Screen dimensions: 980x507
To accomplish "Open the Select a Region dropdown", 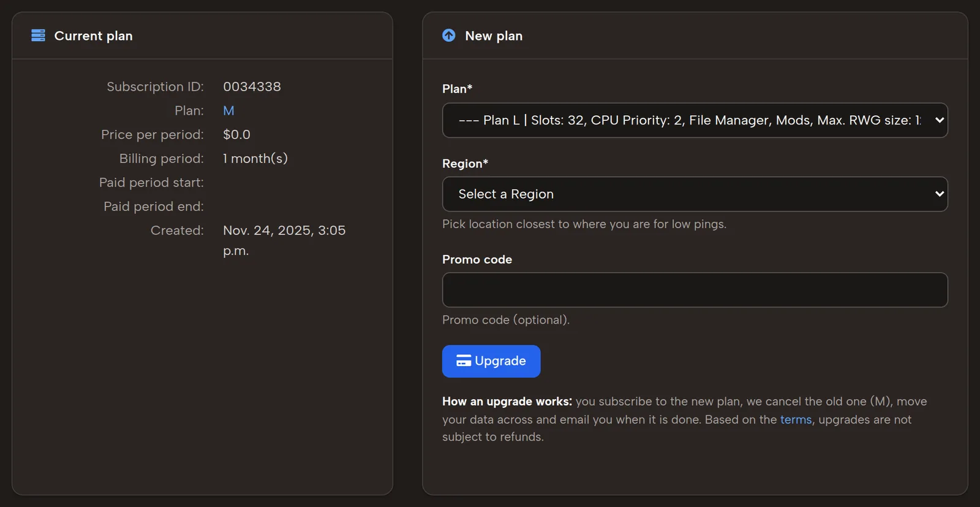I will coord(695,194).
